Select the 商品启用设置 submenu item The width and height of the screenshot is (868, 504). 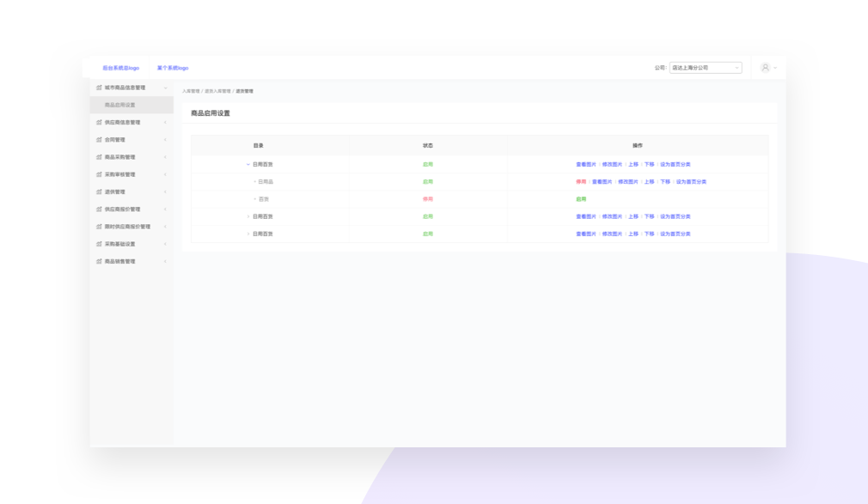[x=131, y=105]
